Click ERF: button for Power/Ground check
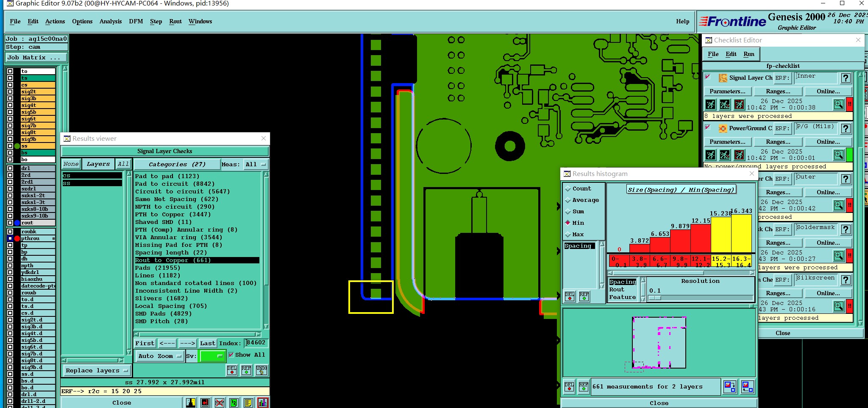The height and width of the screenshot is (408, 868). [782, 129]
